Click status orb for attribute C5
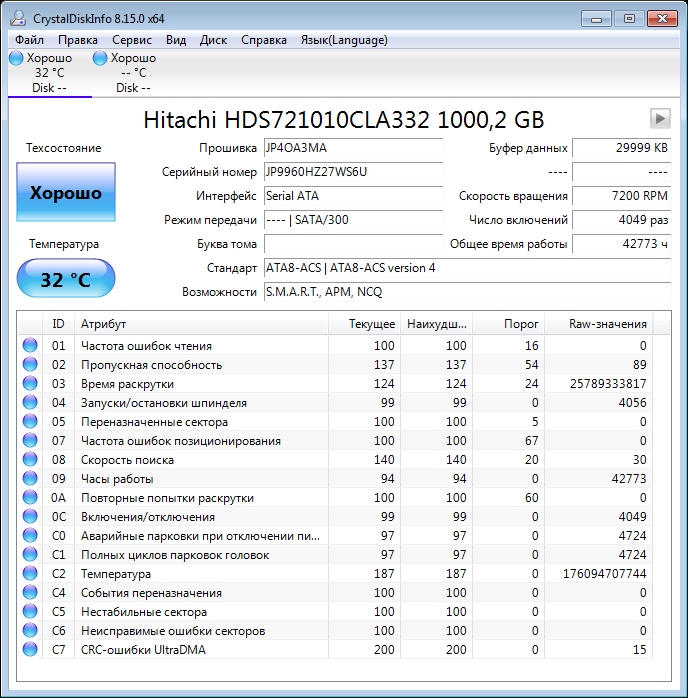Viewport: 688px width, 698px height. [x=30, y=612]
